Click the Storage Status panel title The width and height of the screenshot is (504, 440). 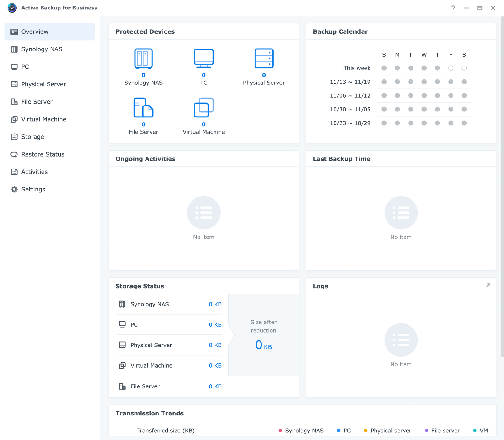[140, 286]
